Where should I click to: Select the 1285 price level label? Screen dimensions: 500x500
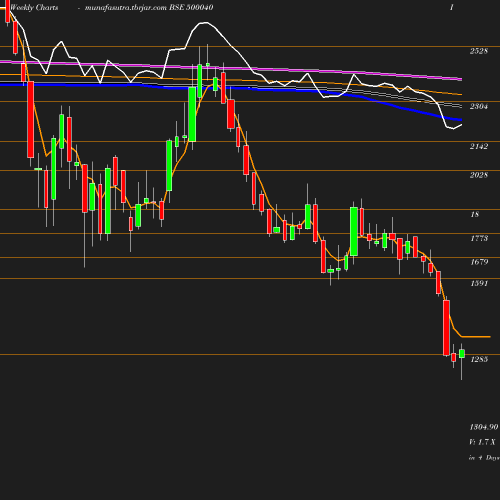[x=479, y=359]
